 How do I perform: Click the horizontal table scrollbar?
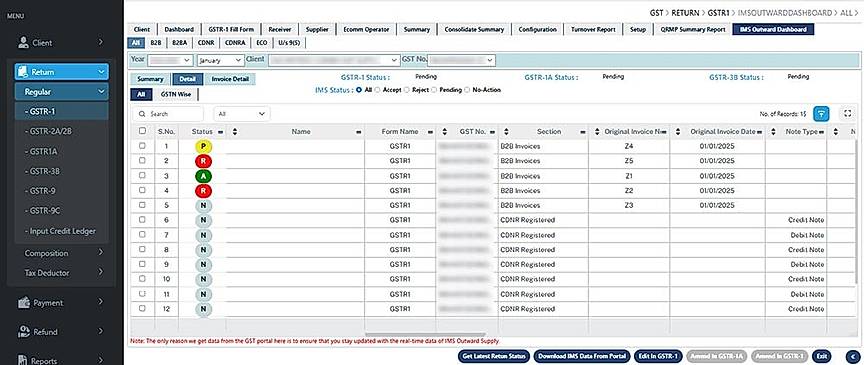click(425, 335)
